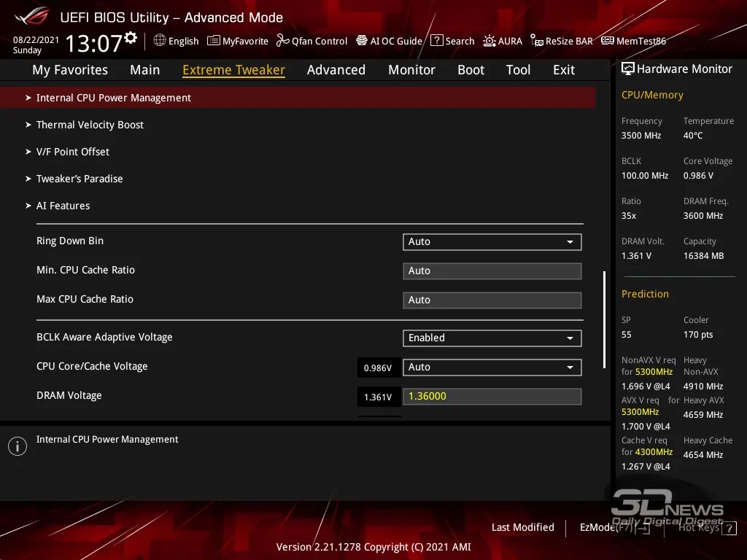The image size is (747, 560).
Task: Go to the Boot tab
Action: tap(471, 70)
